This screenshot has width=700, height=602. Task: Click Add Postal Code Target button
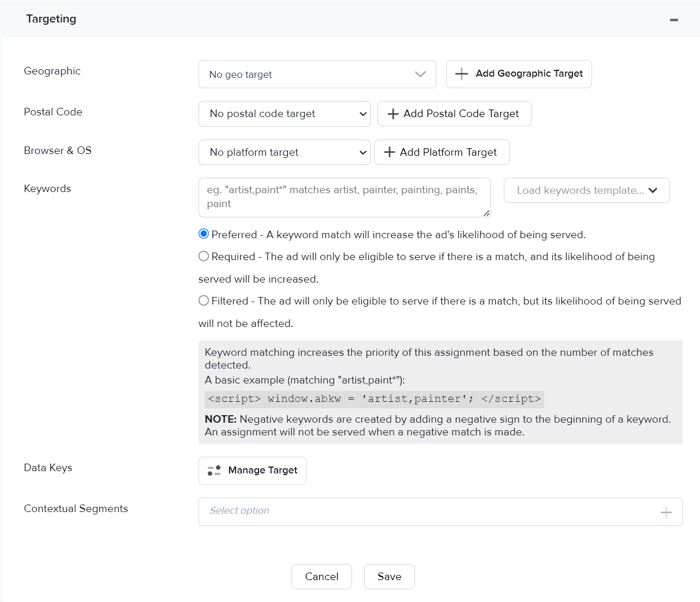(454, 114)
